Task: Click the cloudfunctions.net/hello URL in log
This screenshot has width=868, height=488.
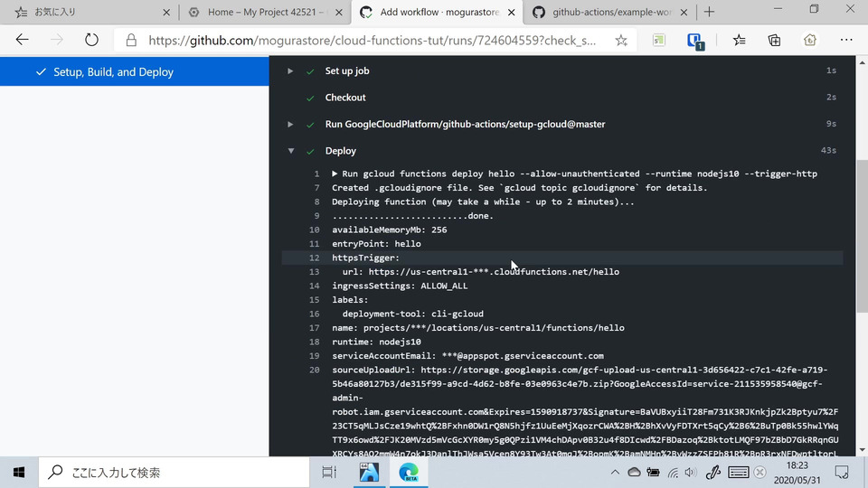Action: point(494,272)
